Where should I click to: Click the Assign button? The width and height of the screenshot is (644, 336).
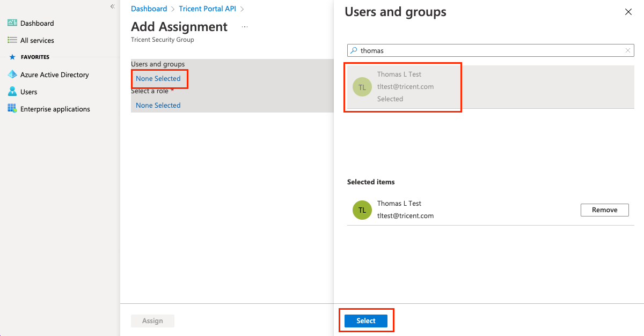[152, 320]
